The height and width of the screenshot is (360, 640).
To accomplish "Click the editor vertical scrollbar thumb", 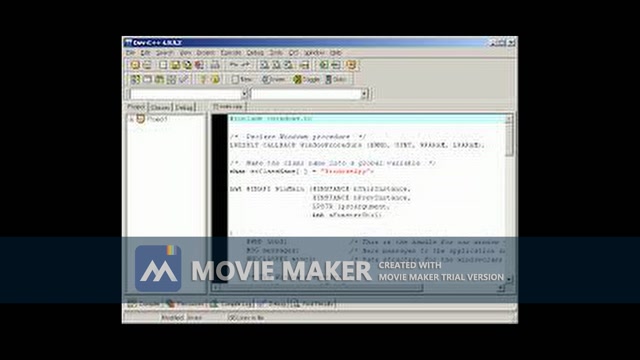I will (509, 140).
